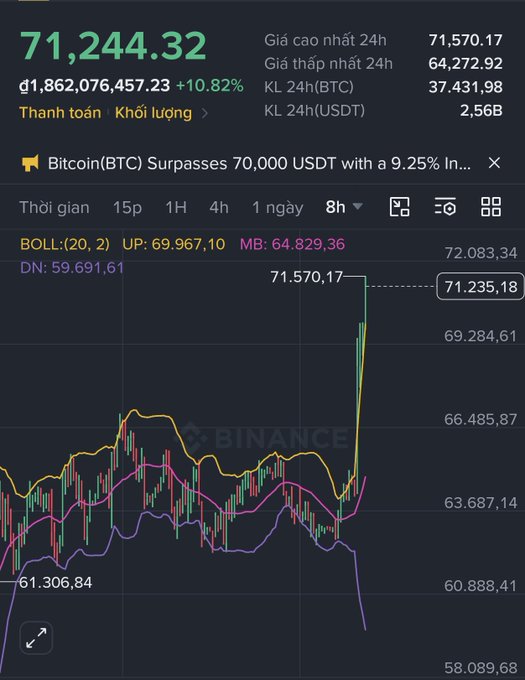Open the 8h interval dropdown
The height and width of the screenshot is (680, 525).
344,207
